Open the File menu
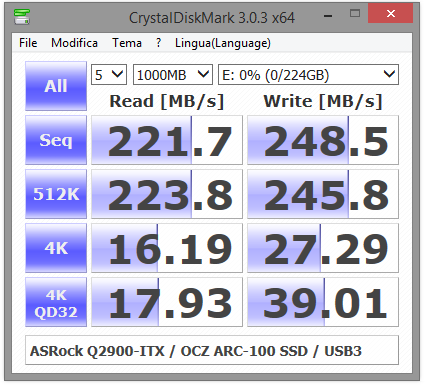The image size is (428, 385). point(28,43)
